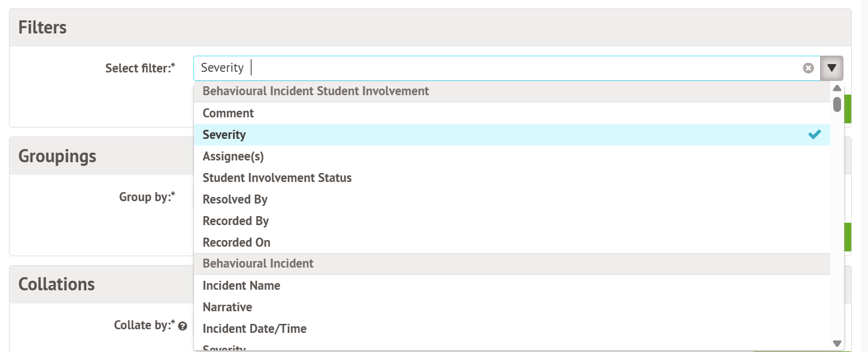Click the Collate by help icon
Screen dimensions: 868x352
click(183, 326)
